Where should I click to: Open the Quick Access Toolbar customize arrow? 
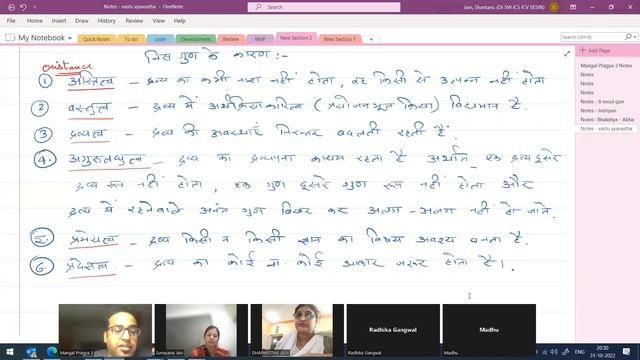pos(35,7)
